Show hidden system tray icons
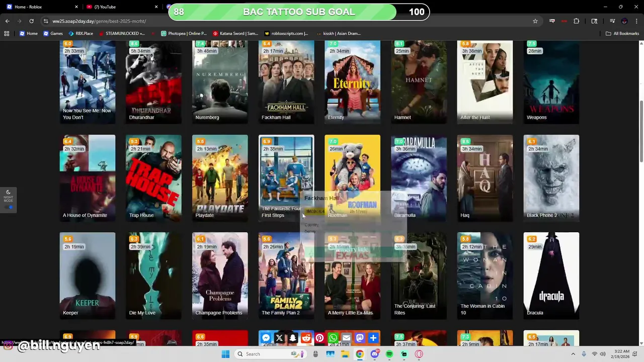 coord(573,354)
